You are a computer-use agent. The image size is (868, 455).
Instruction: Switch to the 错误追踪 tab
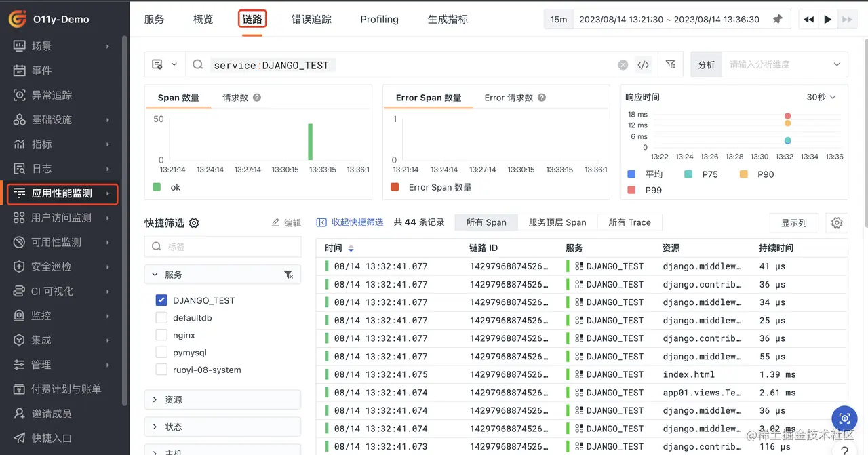coord(311,19)
